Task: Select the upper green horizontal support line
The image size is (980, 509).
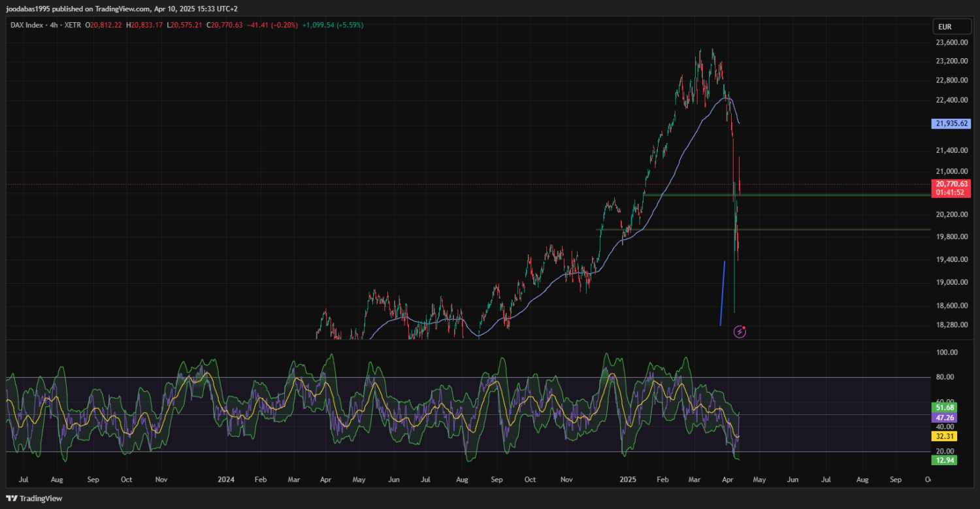Action: click(784, 195)
